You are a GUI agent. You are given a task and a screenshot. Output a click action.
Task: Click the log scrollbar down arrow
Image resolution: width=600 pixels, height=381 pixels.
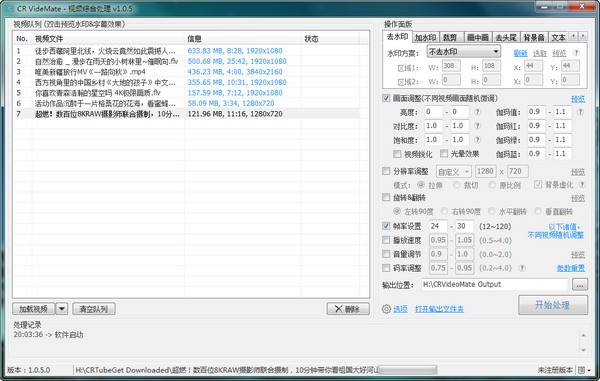[584, 350]
